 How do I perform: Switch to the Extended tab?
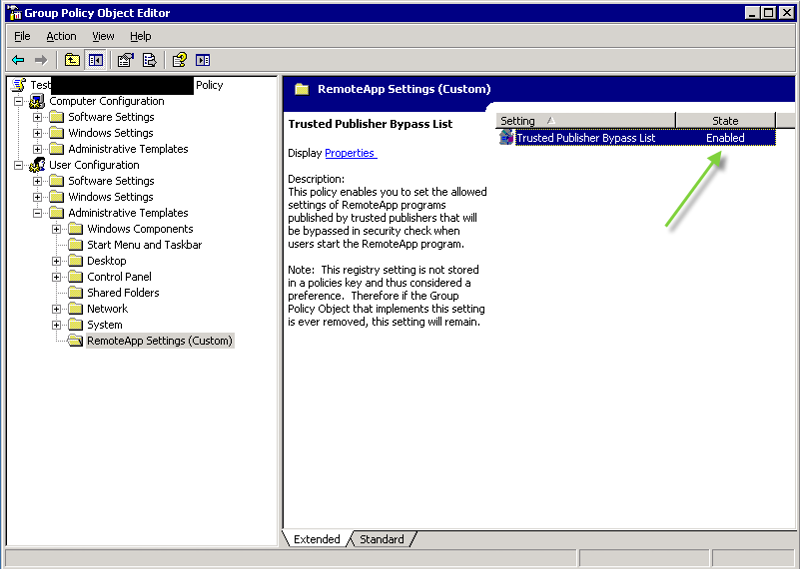click(x=316, y=539)
